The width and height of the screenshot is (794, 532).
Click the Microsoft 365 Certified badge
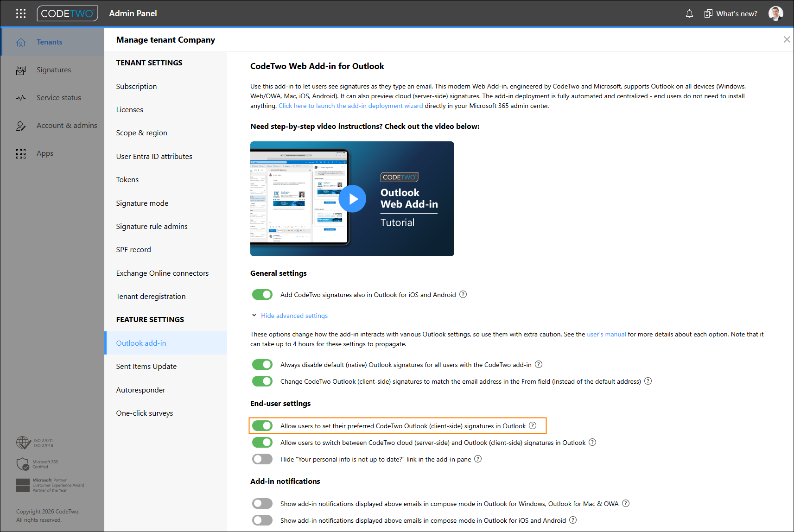[37, 464]
